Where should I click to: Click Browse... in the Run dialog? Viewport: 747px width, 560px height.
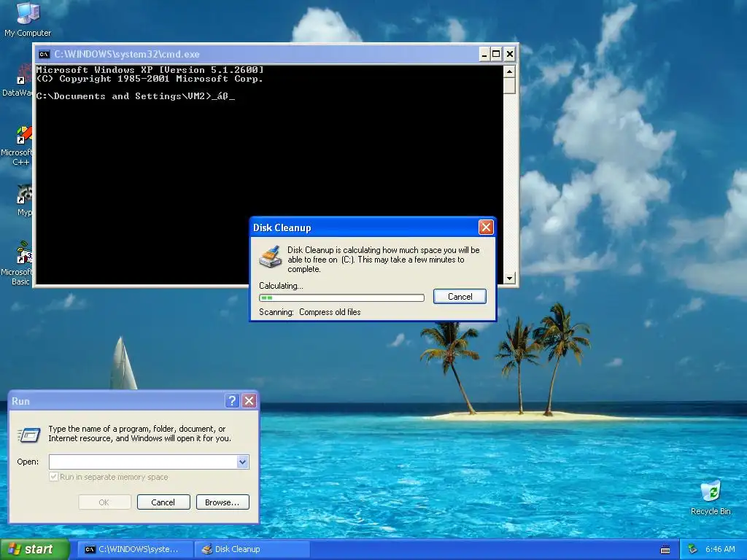pyautogui.click(x=222, y=502)
